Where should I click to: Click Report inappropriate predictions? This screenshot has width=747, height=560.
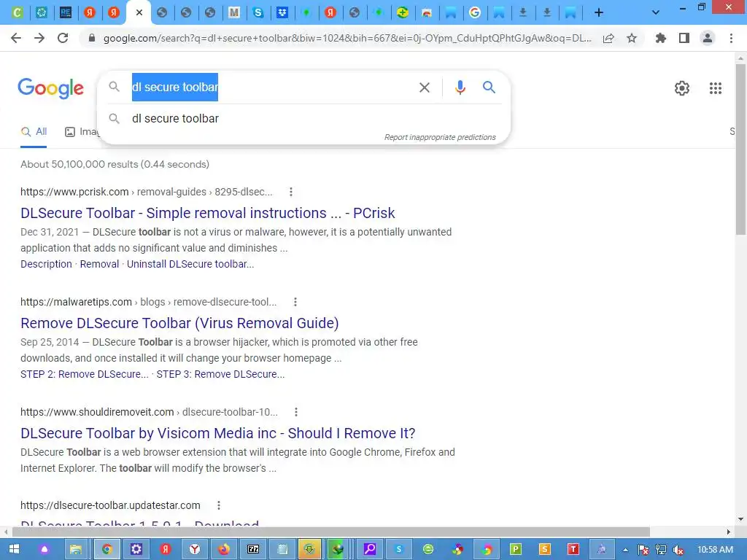(440, 137)
